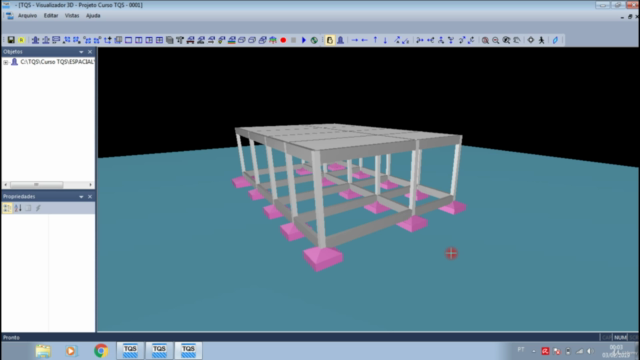Screen dimensions: 640x360
Task: Click the zoom out magnifier icon
Action: coord(496,40)
